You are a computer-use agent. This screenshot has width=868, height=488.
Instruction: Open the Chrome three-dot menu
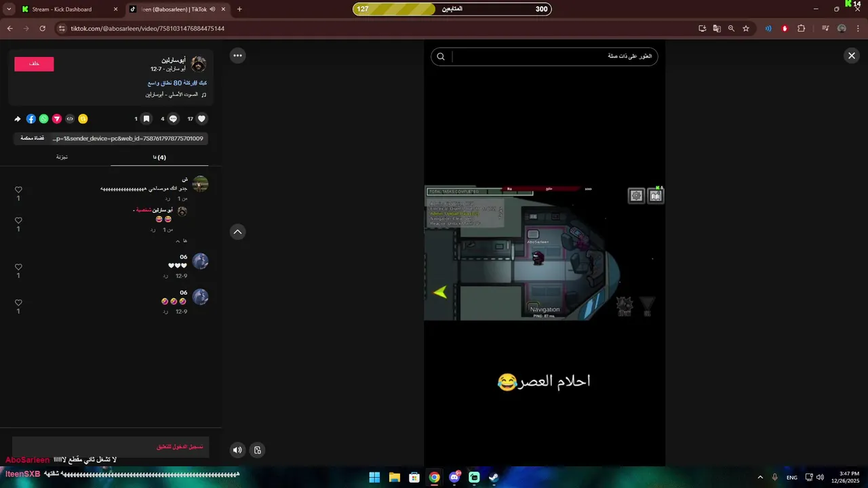pos(858,28)
